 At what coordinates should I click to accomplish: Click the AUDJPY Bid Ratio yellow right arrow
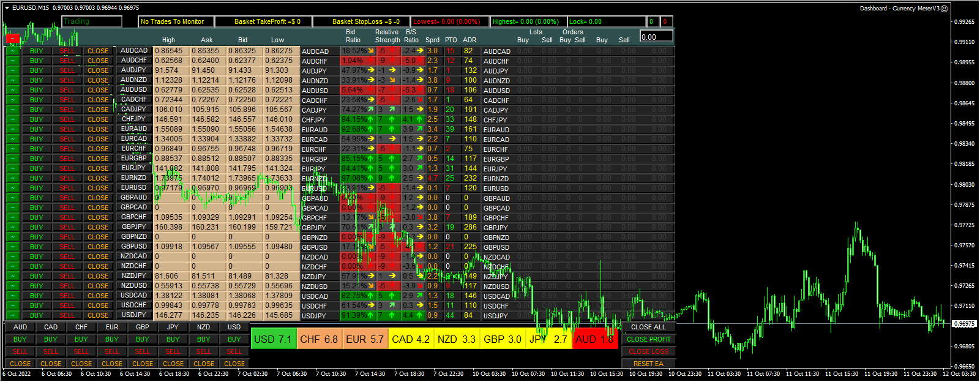tap(371, 71)
